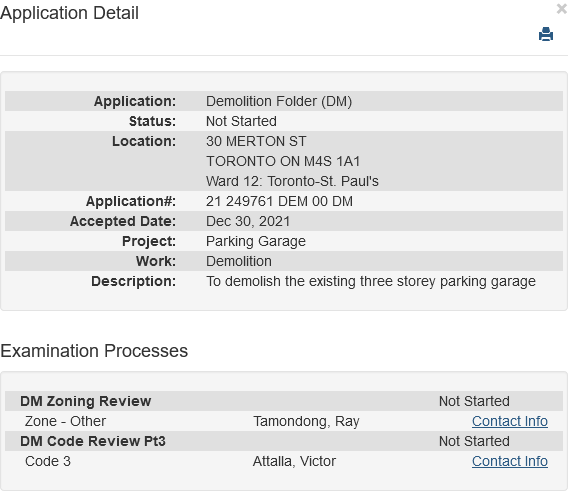Click the location text 30 MERTON ST

(256, 141)
